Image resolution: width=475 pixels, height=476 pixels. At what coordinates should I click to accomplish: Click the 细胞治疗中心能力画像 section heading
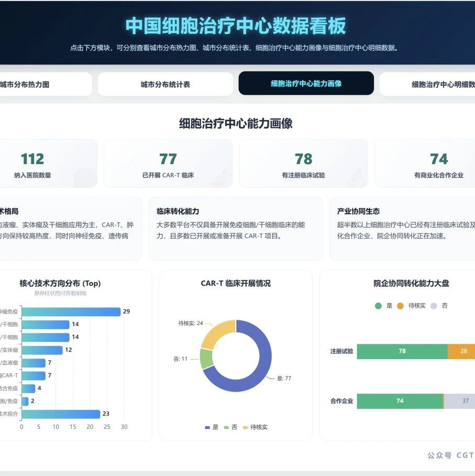[236, 124]
